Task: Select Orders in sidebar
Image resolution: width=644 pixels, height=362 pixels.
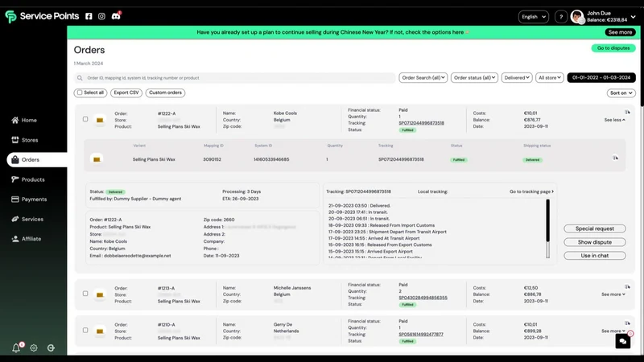Action: pos(37,159)
